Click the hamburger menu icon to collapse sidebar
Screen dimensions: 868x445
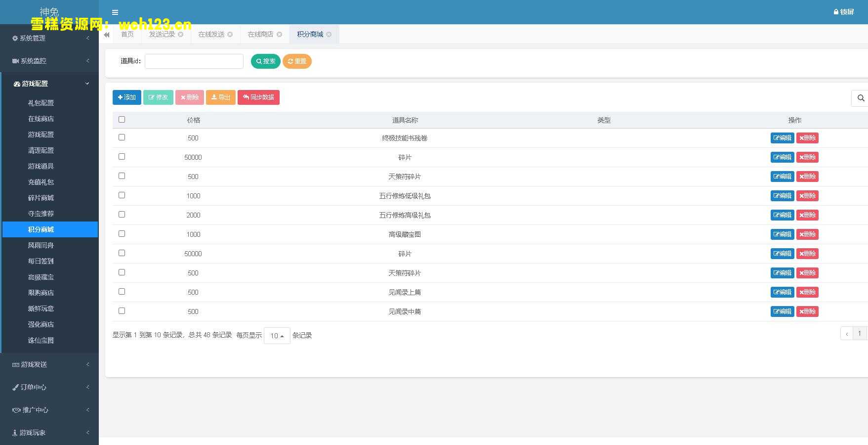pyautogui.click(x=115, y=12)
